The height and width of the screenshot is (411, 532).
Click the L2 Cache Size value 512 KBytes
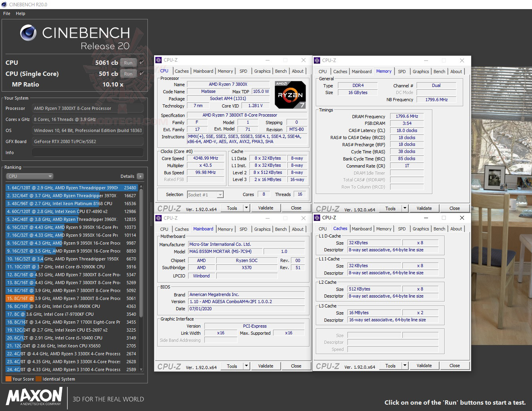click(x=374, y=289)
